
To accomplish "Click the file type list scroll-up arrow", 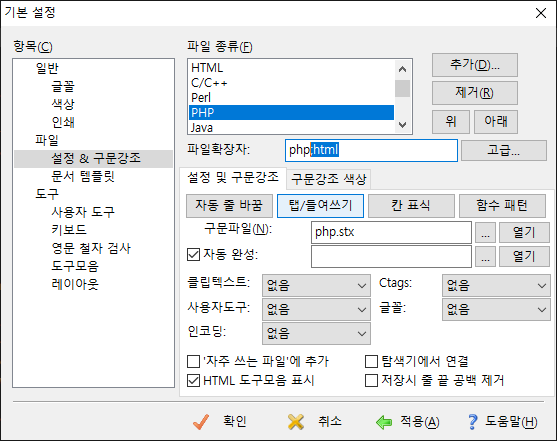I will click(402, 69).
